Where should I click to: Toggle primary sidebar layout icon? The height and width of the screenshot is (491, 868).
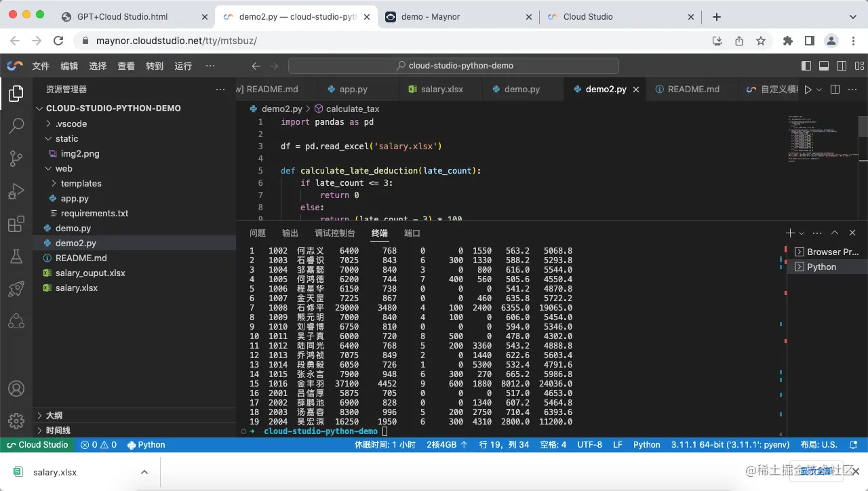(x=806, y=66)
